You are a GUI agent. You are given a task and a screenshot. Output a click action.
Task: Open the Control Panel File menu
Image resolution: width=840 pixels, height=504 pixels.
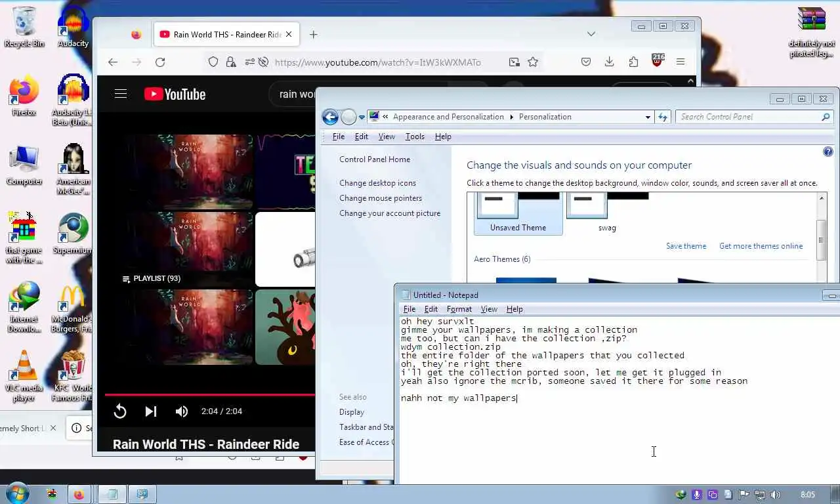(339, 136)
